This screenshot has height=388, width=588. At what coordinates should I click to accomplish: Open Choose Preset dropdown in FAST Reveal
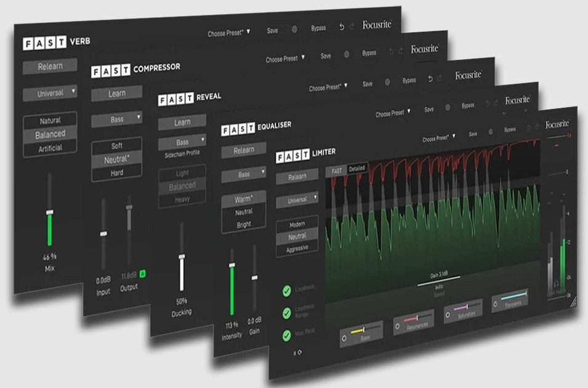[x=328, y=87]
